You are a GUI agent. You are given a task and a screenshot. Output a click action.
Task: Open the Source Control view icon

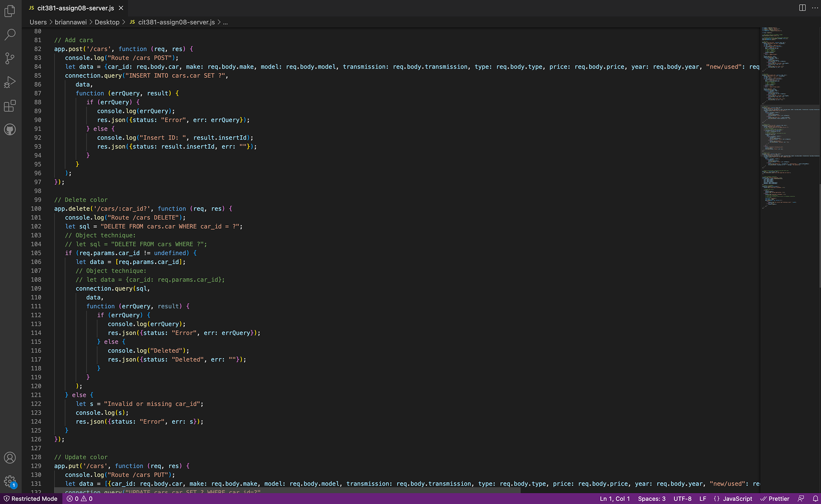(x=10, y=58)
